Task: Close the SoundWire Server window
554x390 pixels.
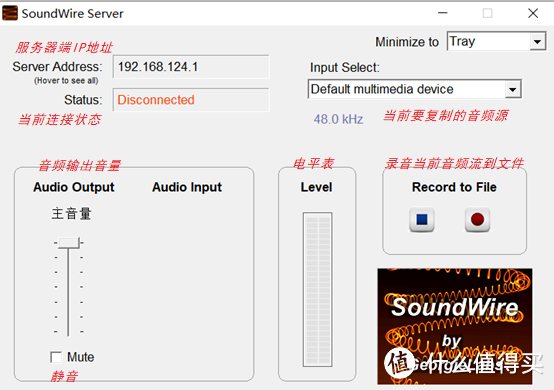Action: [x=533, y=13]
